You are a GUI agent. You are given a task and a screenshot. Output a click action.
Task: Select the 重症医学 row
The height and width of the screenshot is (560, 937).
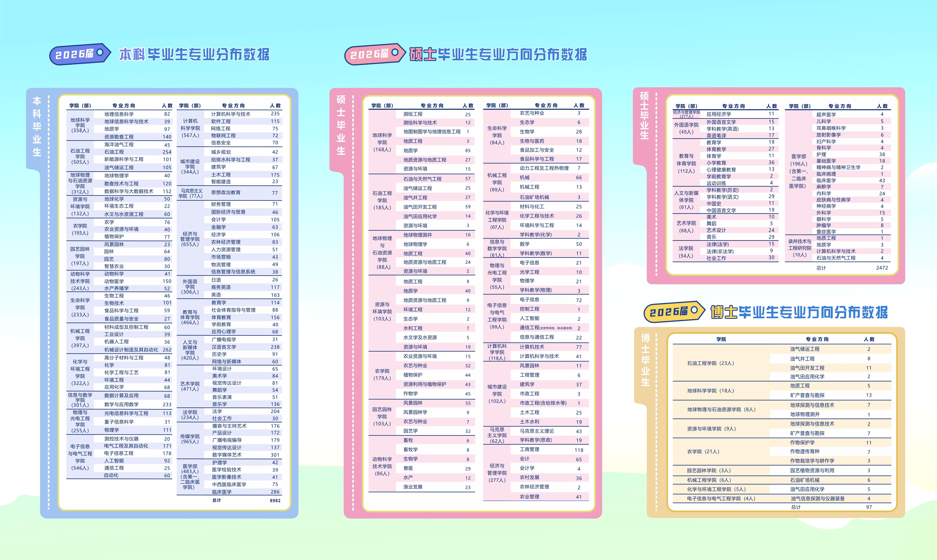pyautogui.click(x=851, y=232)
